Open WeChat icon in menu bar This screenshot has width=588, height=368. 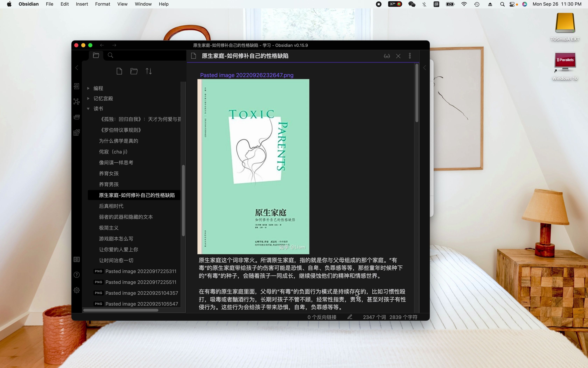[412, 4]
